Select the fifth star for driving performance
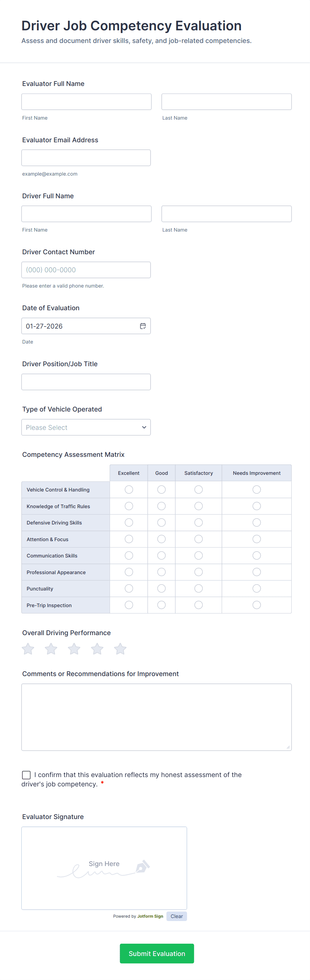Viewport: 310px width, 980px height. click(120, 649)
